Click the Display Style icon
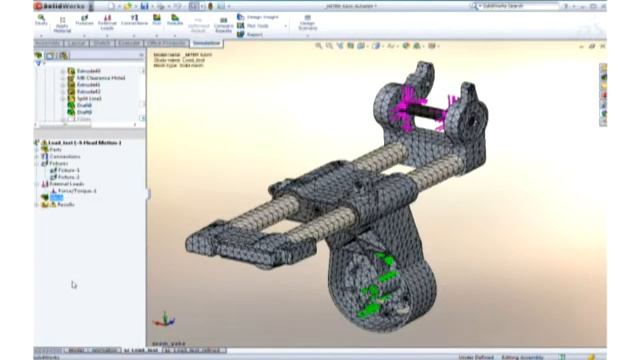This screenshot has height=360, width=640. tap(376, 46)
